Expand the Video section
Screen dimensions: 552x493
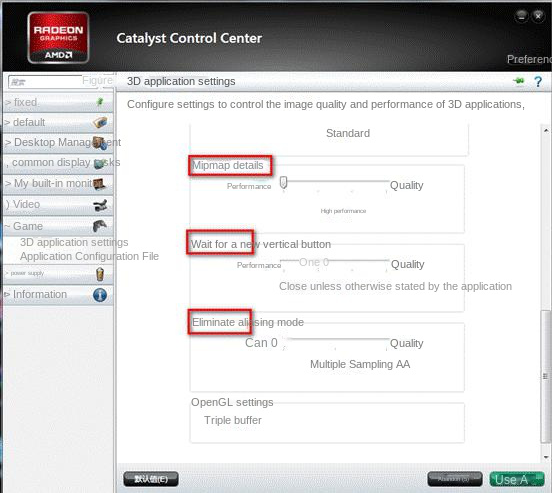tap(58, 205)
